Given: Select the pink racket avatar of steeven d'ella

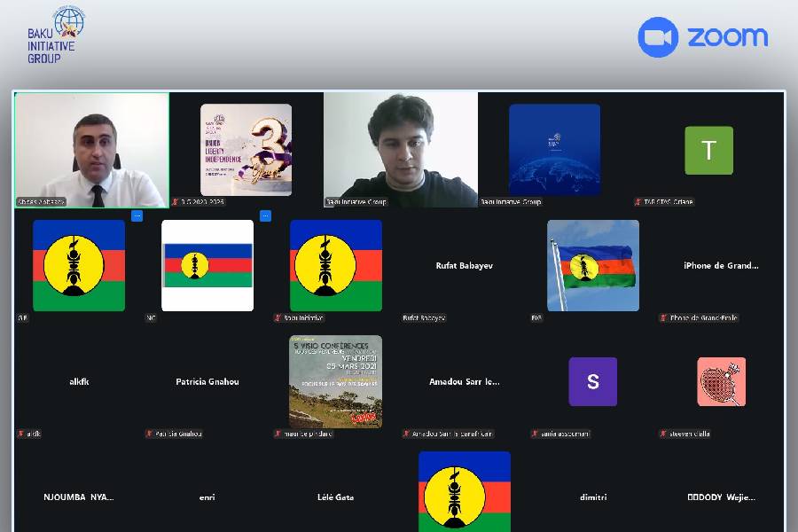Looking at the screenshot, I should pos(721,382).
